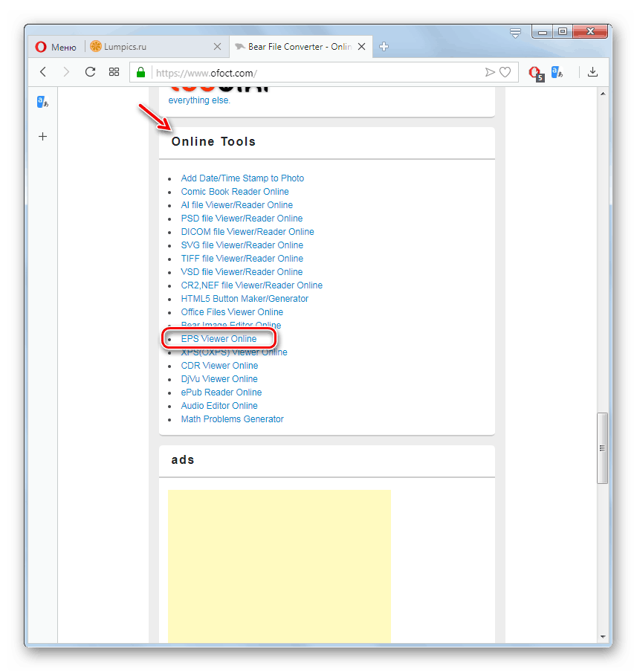Open the downloads icon

pos(592,72)
